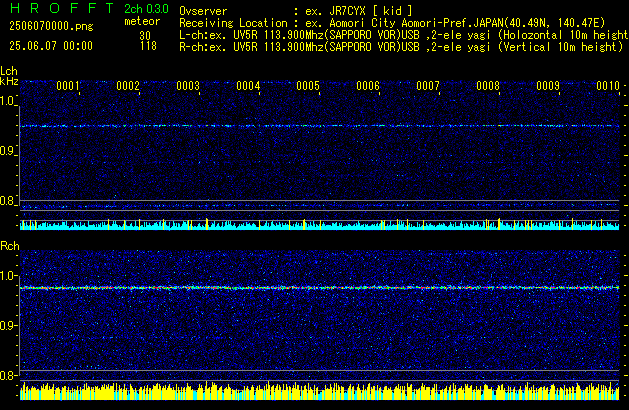Click the 'meteor' label

(x=142, y=21)
